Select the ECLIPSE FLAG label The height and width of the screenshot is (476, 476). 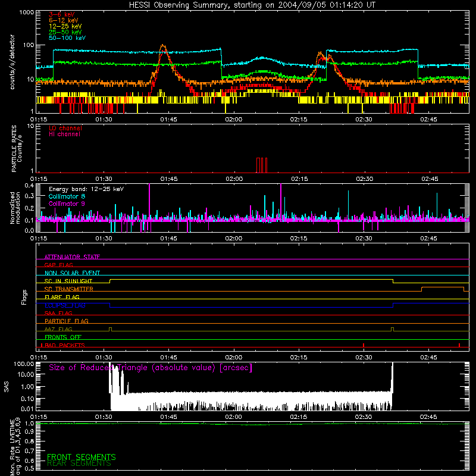pyautogui.click(x=65, y=305)
